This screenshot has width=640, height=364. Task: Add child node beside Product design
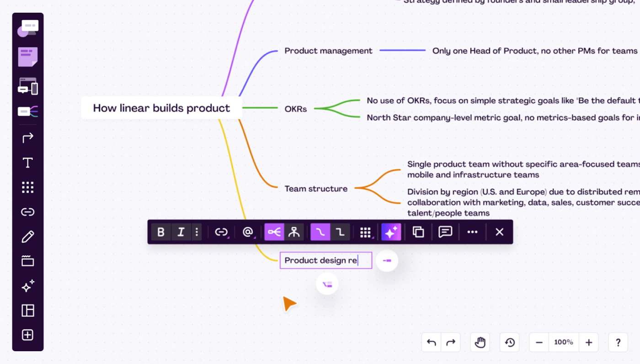(387, 260)
